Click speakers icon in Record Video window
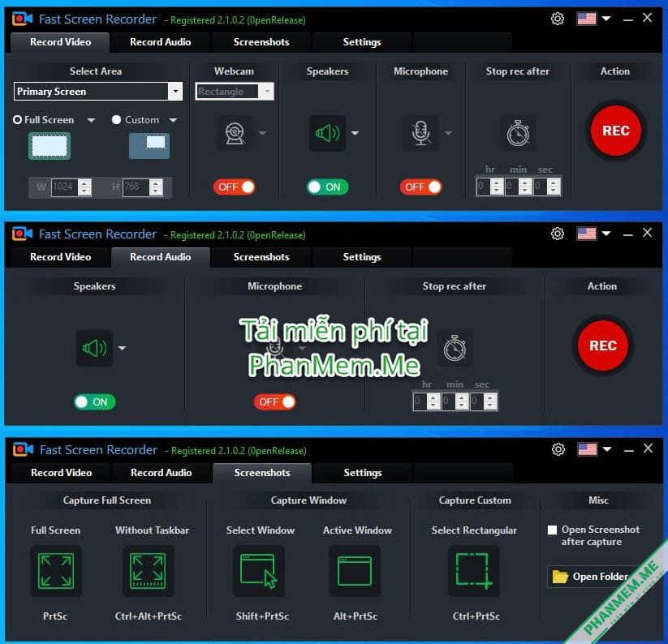The height and width of the screenshot is (644, 668). tap(327, 133)
